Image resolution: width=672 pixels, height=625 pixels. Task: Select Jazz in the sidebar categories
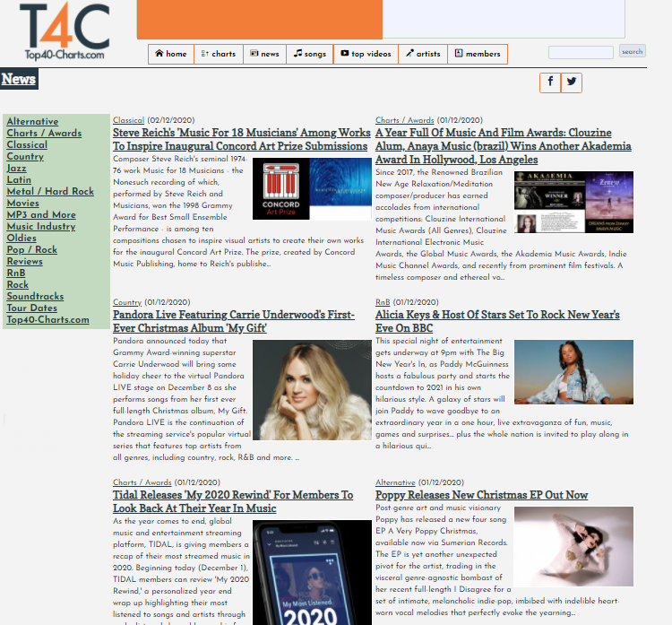coord(17,169)
